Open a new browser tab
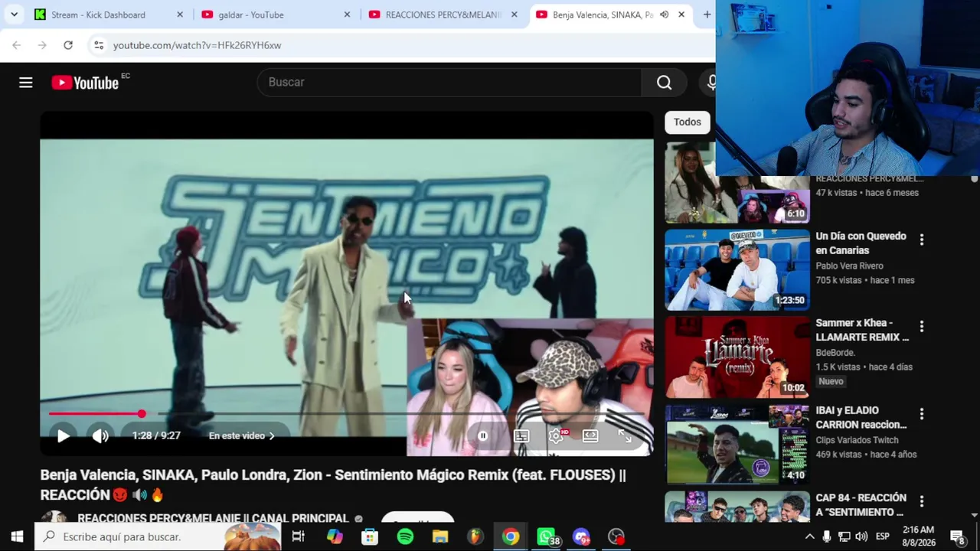The height and width of the screenshot is (551, 980). [707, 15]
